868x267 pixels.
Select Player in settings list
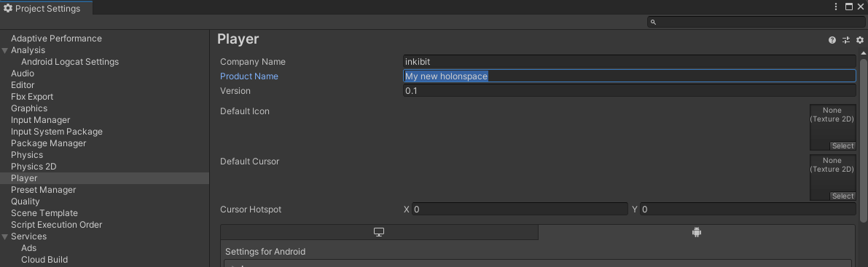tap(105, 178)
